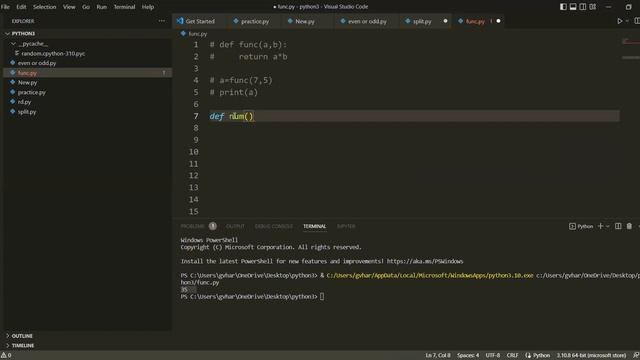This screenshot has width=640, height=360.
Task: Click unsaved dot on split.py tab
Action: (x=445, y=21)
